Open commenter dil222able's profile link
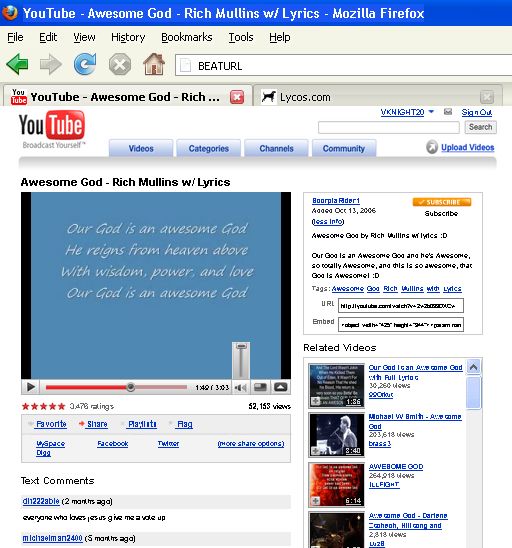Image resolution: width=512 pixels, height=548 pixels. (x=41, y=501)
